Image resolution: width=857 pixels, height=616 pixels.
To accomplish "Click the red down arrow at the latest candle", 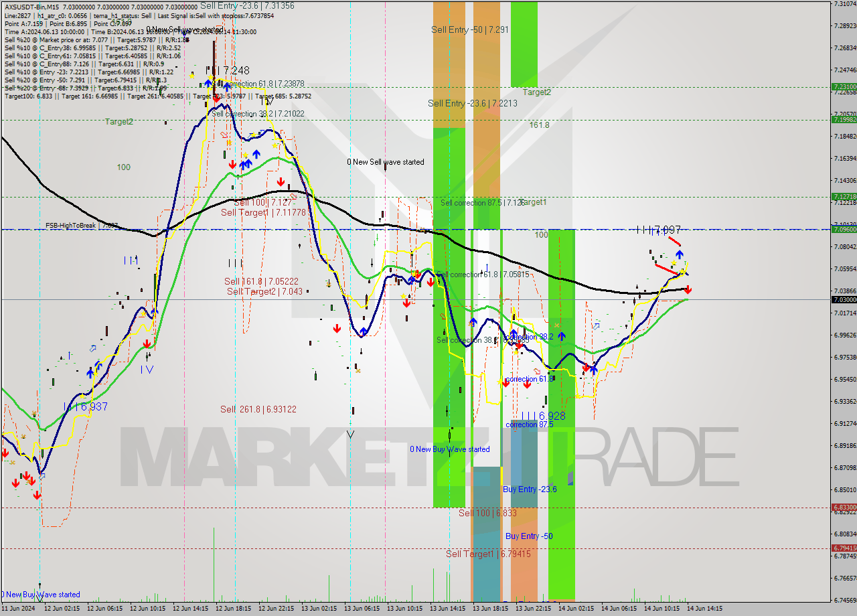I will pos(688,289).
